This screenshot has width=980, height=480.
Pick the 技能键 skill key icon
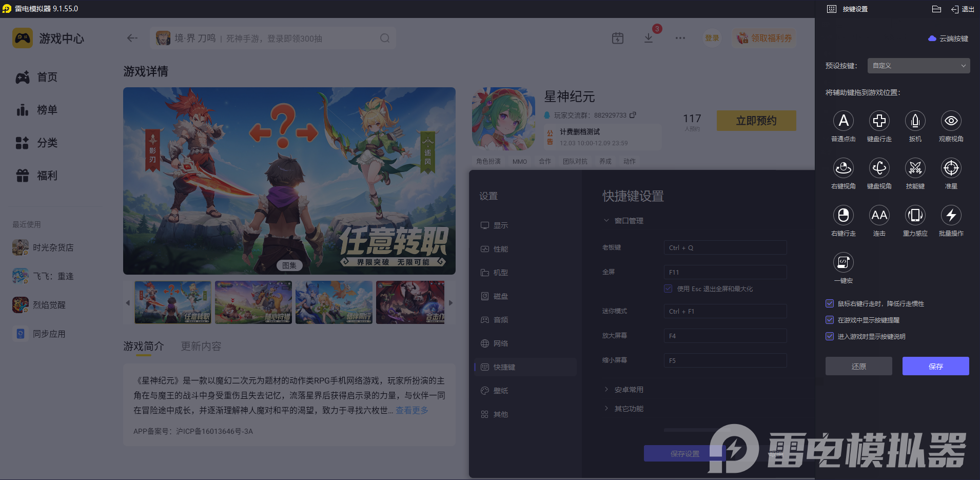pyautogui.click(x=915, y=168)
